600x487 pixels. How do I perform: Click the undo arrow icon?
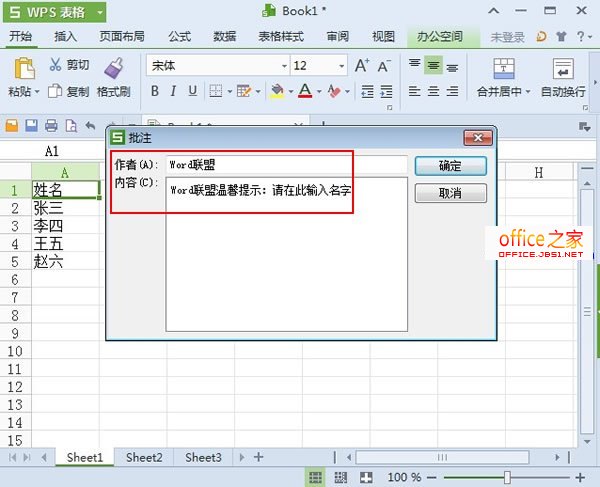[x=90, y=125]
